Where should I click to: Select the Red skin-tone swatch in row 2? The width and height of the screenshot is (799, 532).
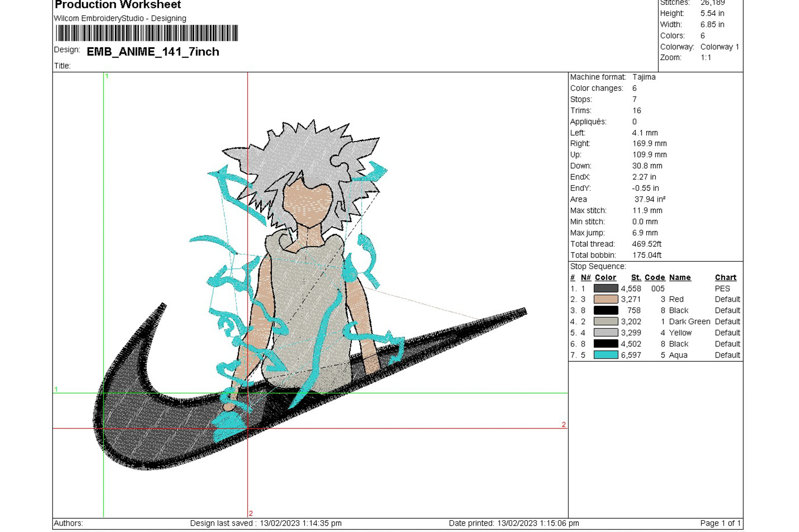605,300
